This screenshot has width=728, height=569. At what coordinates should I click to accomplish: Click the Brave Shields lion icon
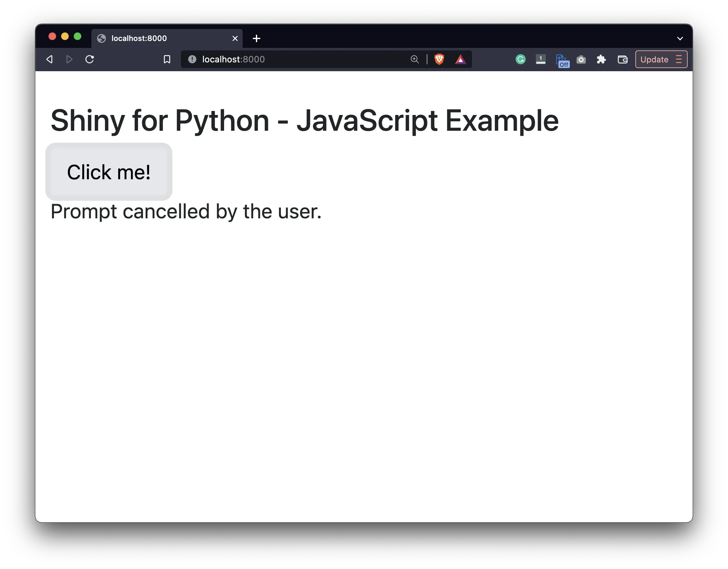click(x=439, y=59)
